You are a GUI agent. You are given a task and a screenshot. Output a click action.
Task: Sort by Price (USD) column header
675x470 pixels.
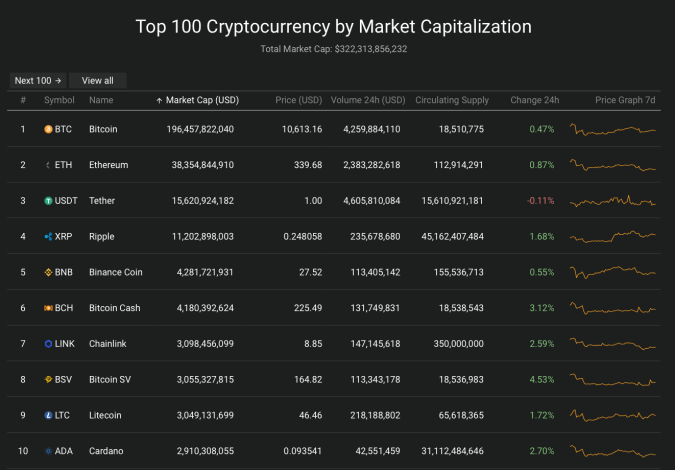[x=299, y=100]
